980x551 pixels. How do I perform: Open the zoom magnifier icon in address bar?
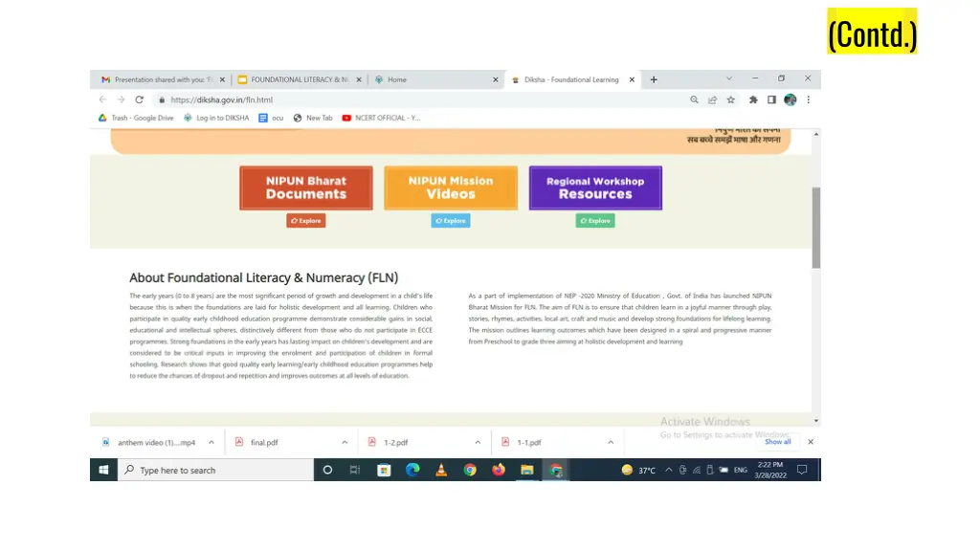(694, 99)
